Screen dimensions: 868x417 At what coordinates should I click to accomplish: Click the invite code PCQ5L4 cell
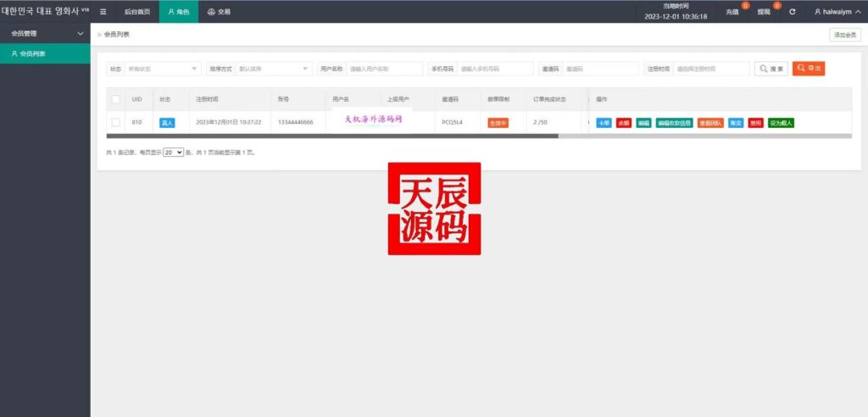click(453, 122)
